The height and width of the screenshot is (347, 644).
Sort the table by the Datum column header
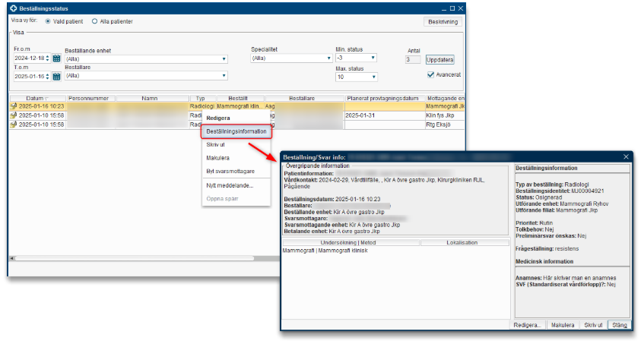35,98
